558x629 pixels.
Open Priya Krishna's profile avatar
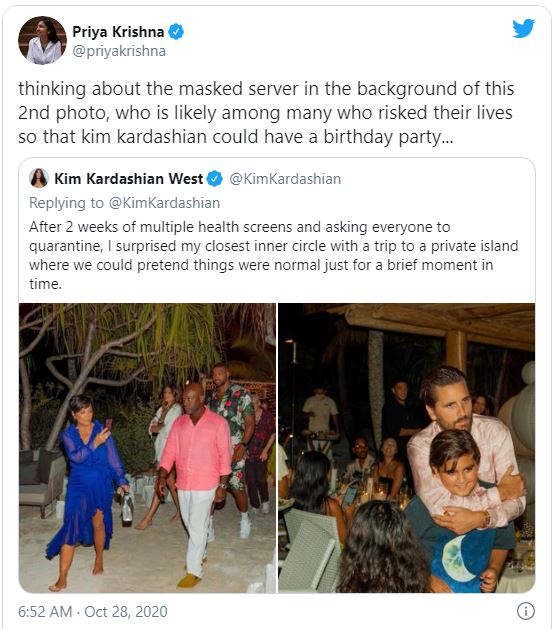[42, 41]
